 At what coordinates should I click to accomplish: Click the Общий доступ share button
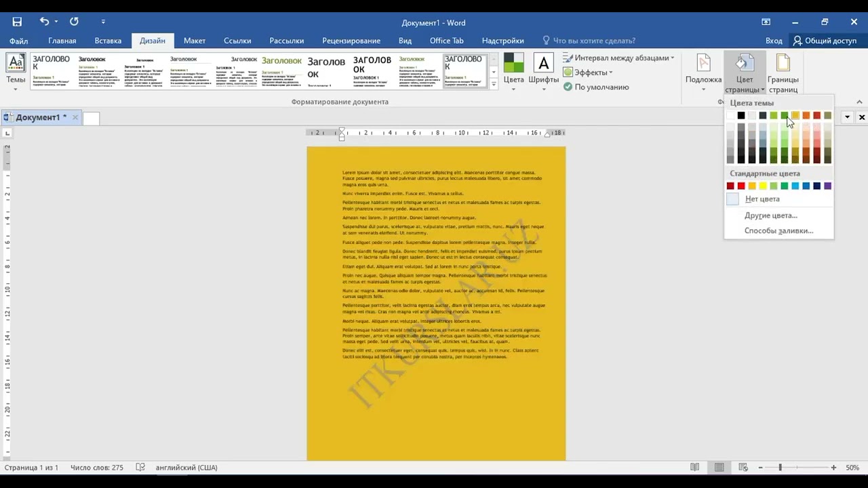point(825,41)
